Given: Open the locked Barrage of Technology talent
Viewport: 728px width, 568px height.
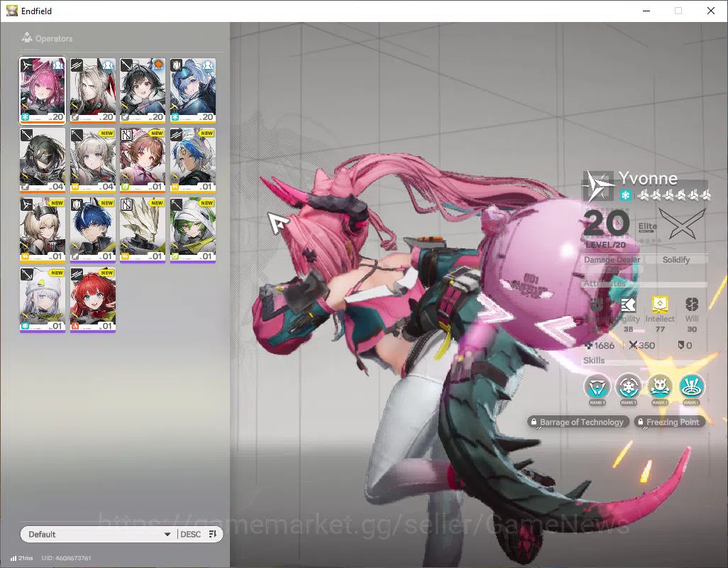Looking at the screenshot, I should pos(578,422).
